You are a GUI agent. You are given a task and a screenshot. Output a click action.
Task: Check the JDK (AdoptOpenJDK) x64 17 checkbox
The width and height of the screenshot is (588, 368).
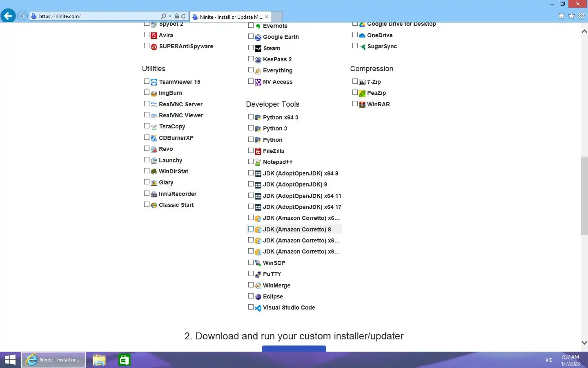pyautogui.click(x=251, y=206)
